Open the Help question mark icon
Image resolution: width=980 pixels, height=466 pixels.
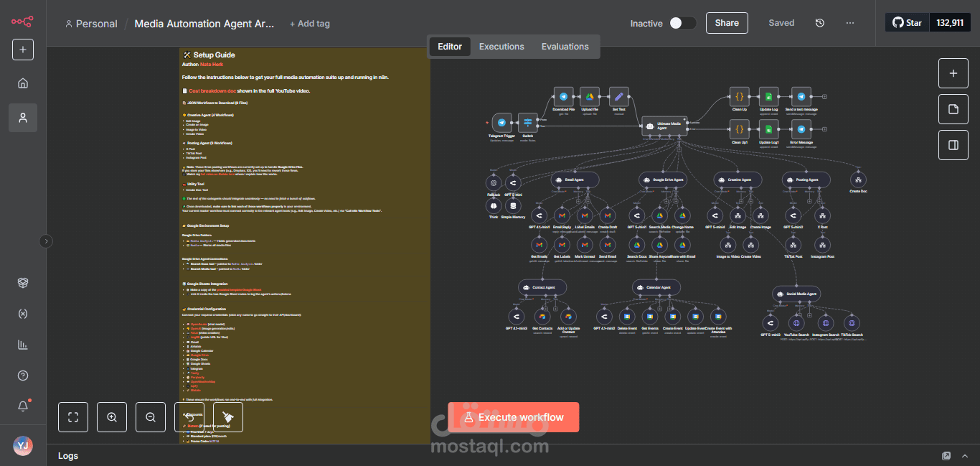pos(23,376)
